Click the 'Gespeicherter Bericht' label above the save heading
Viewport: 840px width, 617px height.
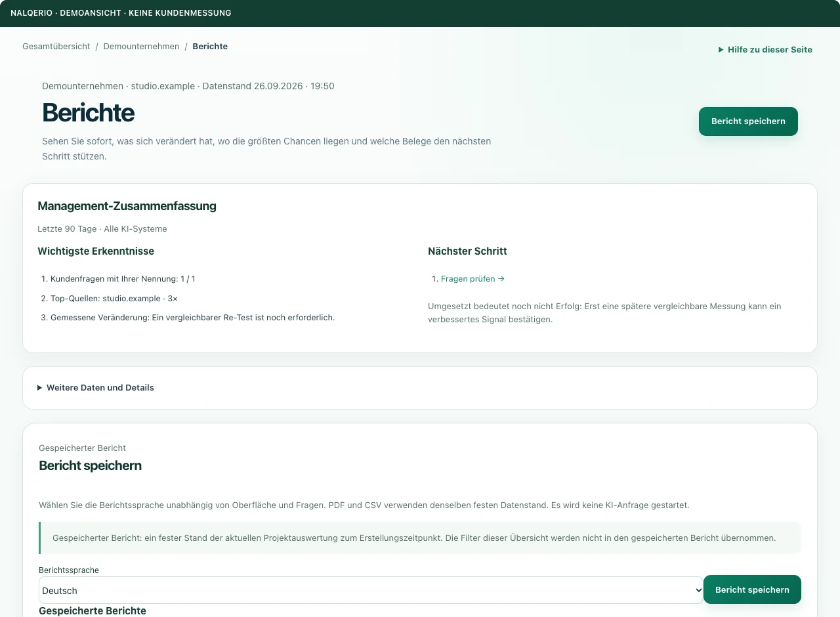pyautogui.click(x=82, y=448)
